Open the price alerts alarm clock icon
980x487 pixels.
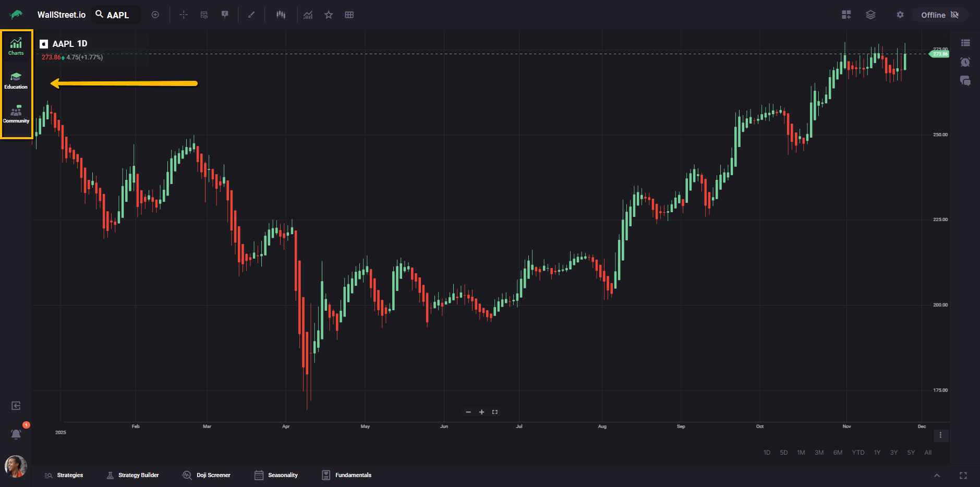coord(965,62)
